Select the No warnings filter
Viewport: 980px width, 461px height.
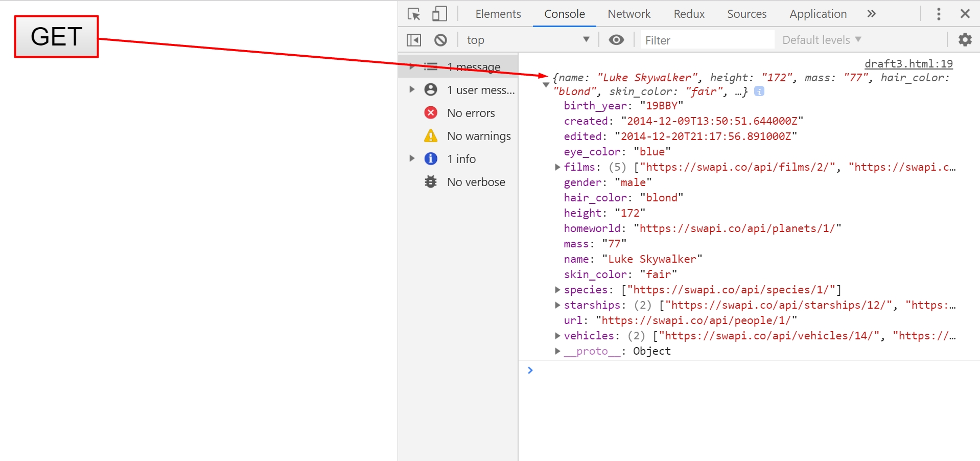pos(478,136)
